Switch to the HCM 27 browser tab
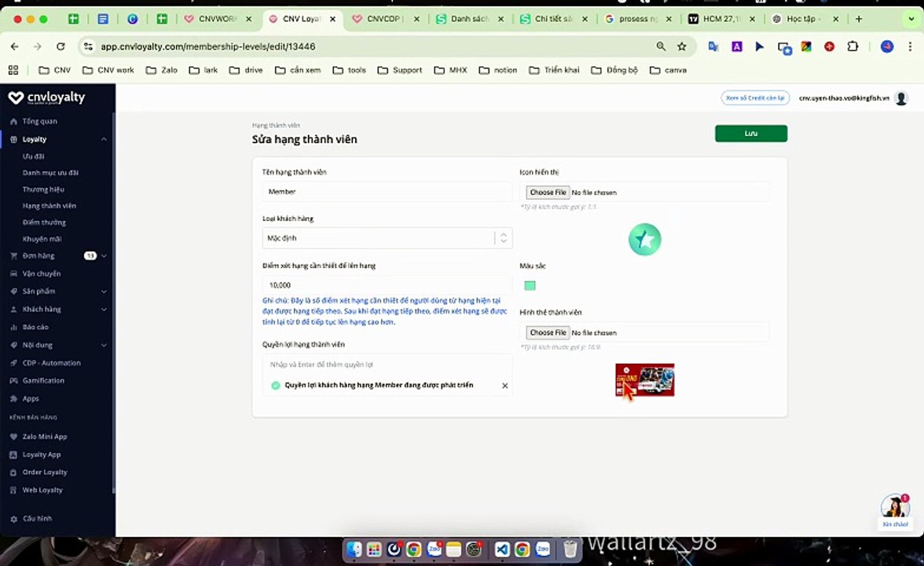Image resolution: width=924 pixels, height=566 pixels. click(723, 19)
